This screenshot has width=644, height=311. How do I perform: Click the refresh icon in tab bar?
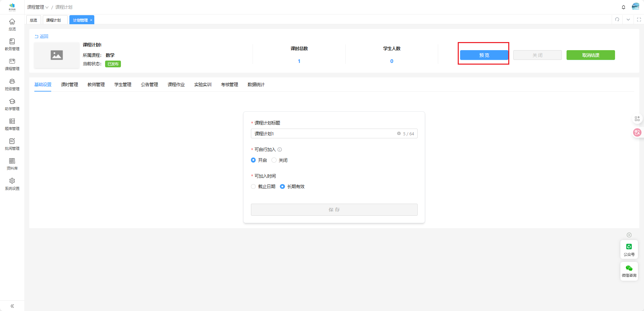[x=617, y=20]
